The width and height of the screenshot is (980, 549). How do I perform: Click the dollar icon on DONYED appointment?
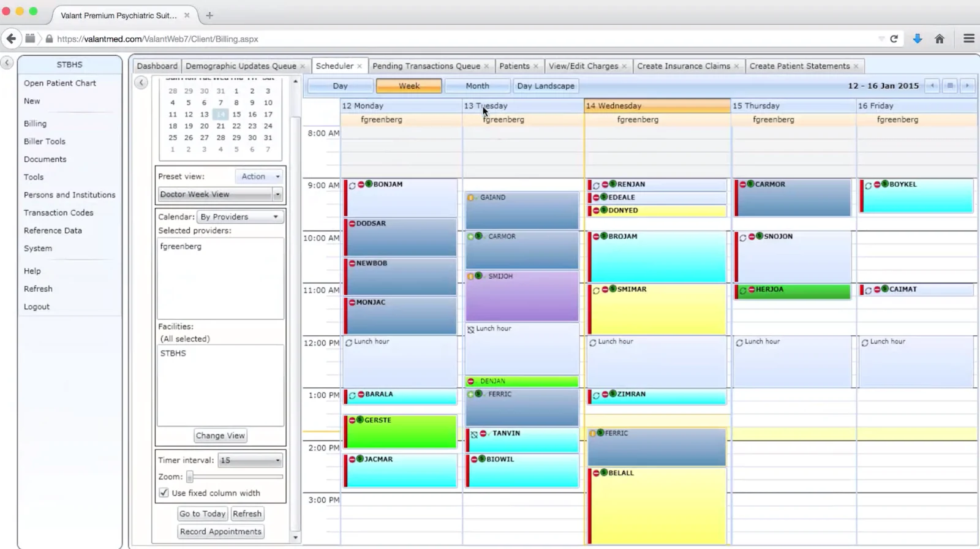(x=604, y=210)
